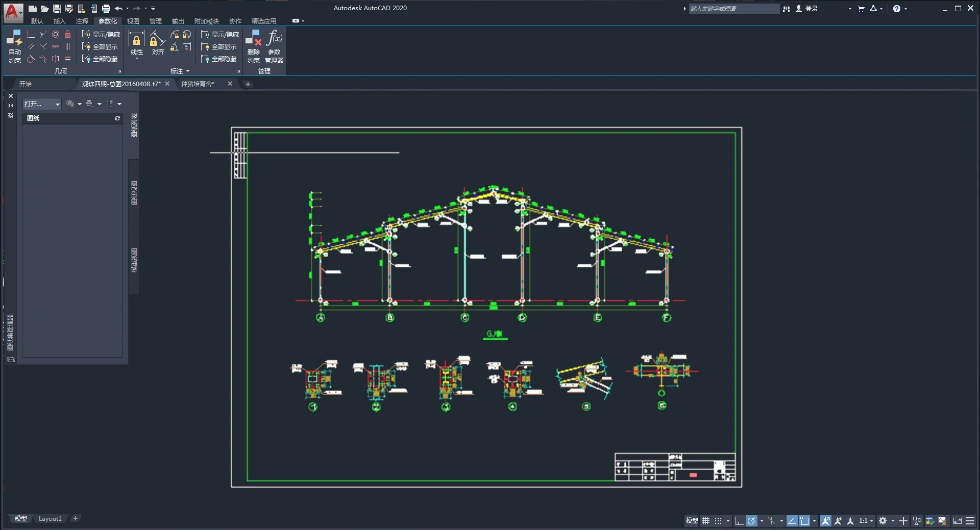
Task: Select the concentric constraint circle icon
Action: (x=56, y=34)
